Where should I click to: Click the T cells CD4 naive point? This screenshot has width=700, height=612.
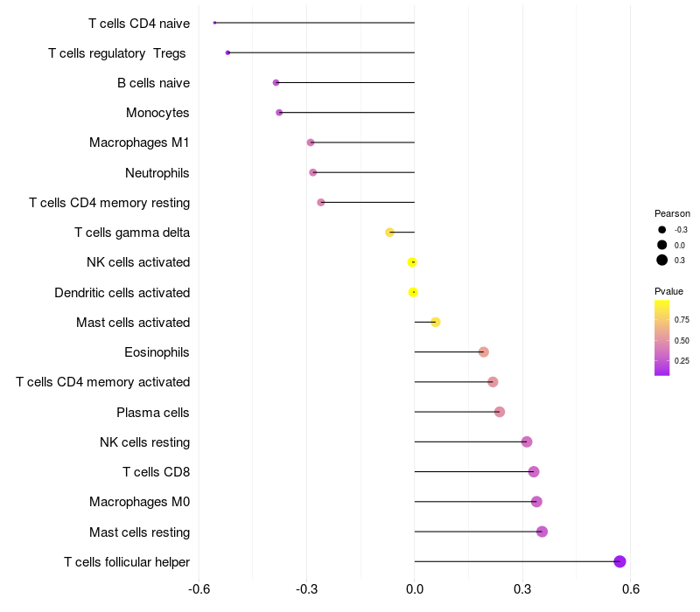[x=214, y=23]
